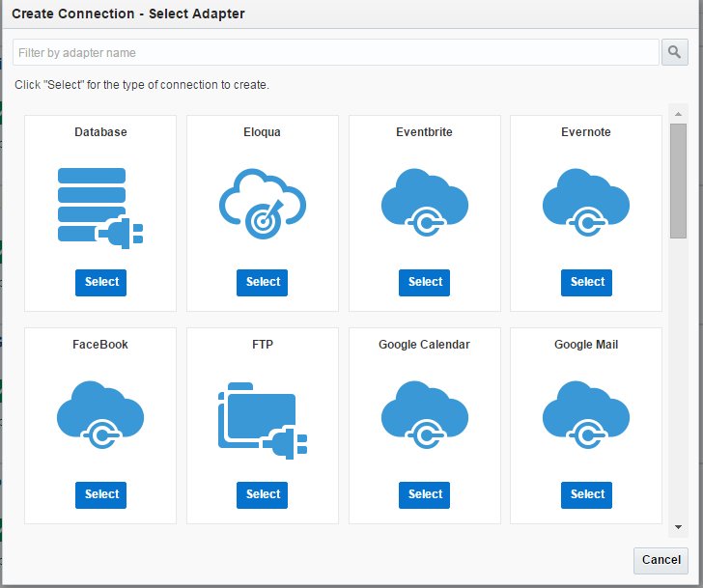The height and width of the screenshot is (588, 703).
Task: Focus the Filter by adapter name field
Action: click(x=336, y=52)
